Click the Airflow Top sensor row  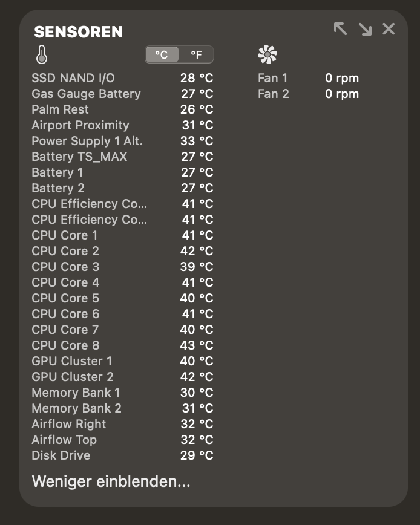coord(122,440)
